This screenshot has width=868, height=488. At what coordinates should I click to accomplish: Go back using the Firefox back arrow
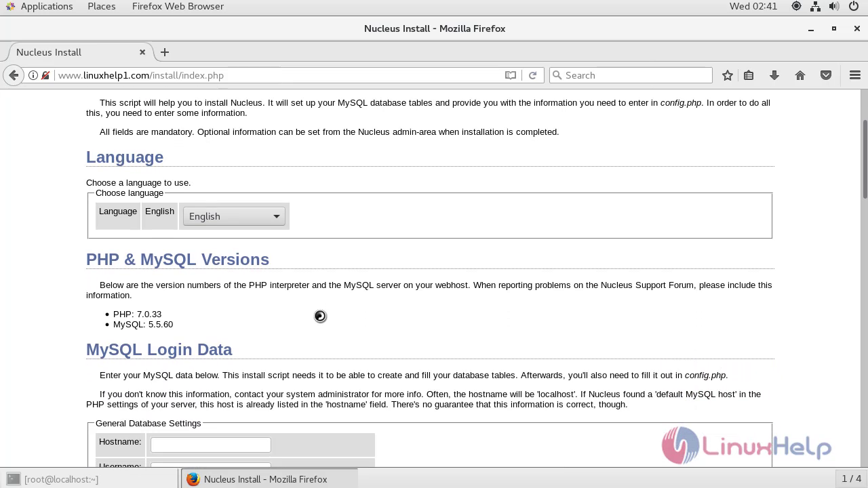[14, 75]
